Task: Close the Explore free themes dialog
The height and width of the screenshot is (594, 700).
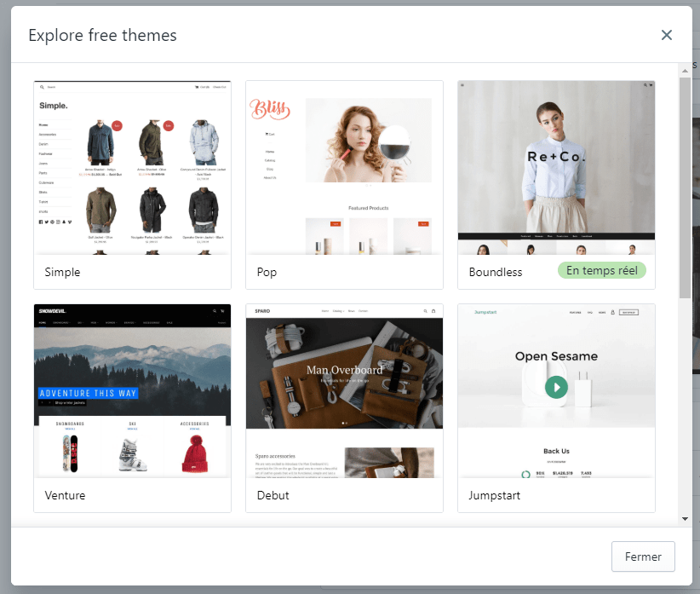Action: 667,35
